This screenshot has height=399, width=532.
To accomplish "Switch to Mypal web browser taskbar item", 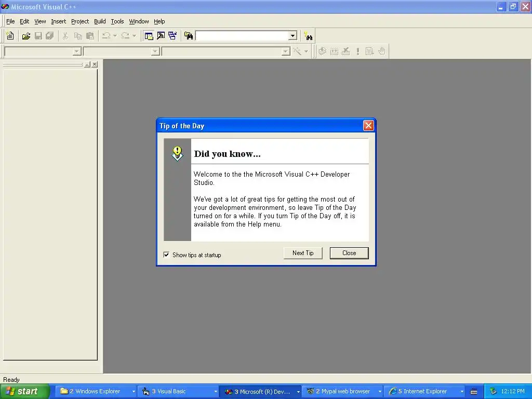I will 342,392.
